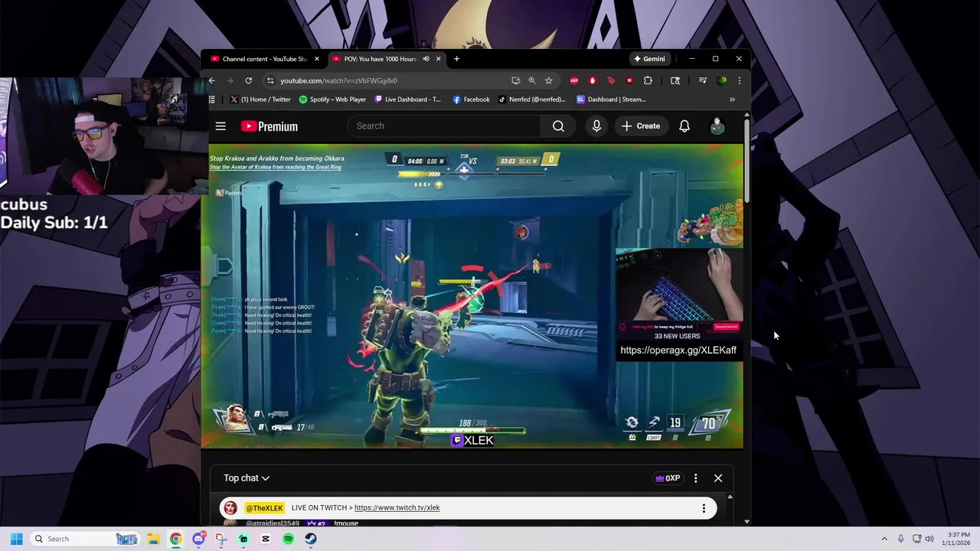Open the Home / Twitter bookmark
Viewport: 980px width, 551px height.
pyautogui.click(x=260, y=99)
